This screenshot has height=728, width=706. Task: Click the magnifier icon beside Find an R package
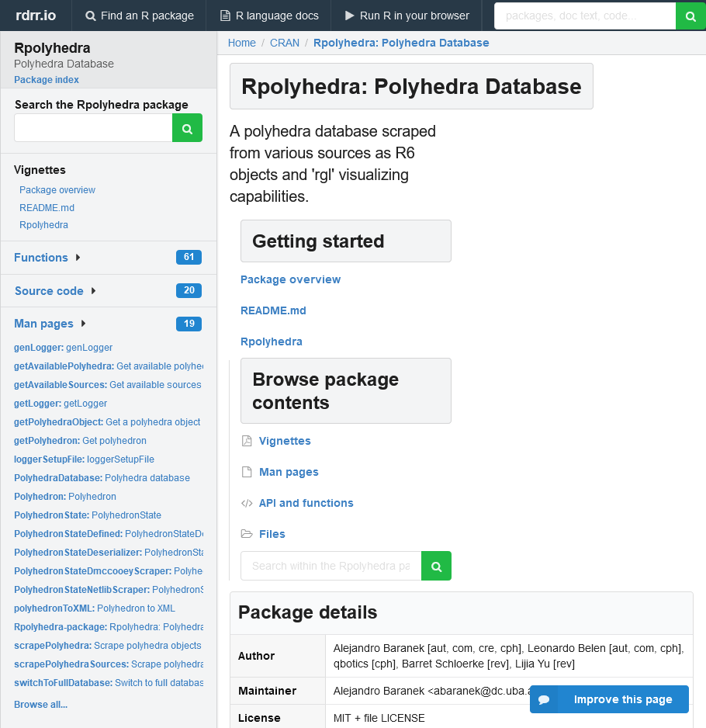(91, 16)
